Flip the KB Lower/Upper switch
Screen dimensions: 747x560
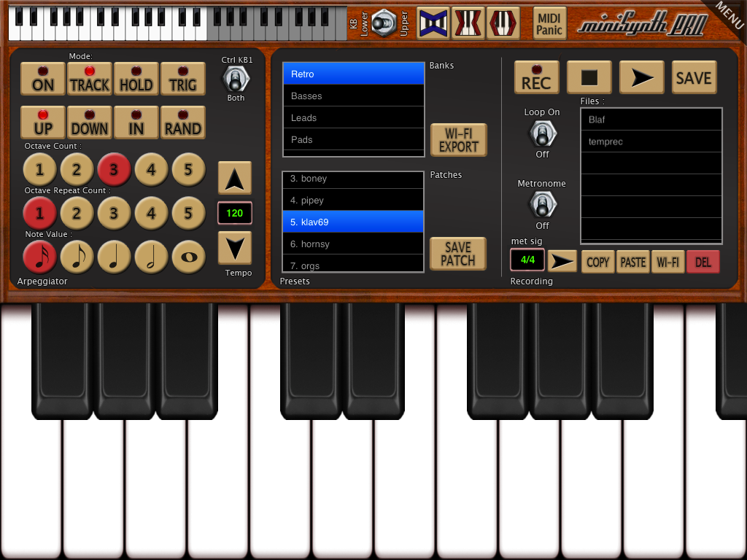pos(384,23)
